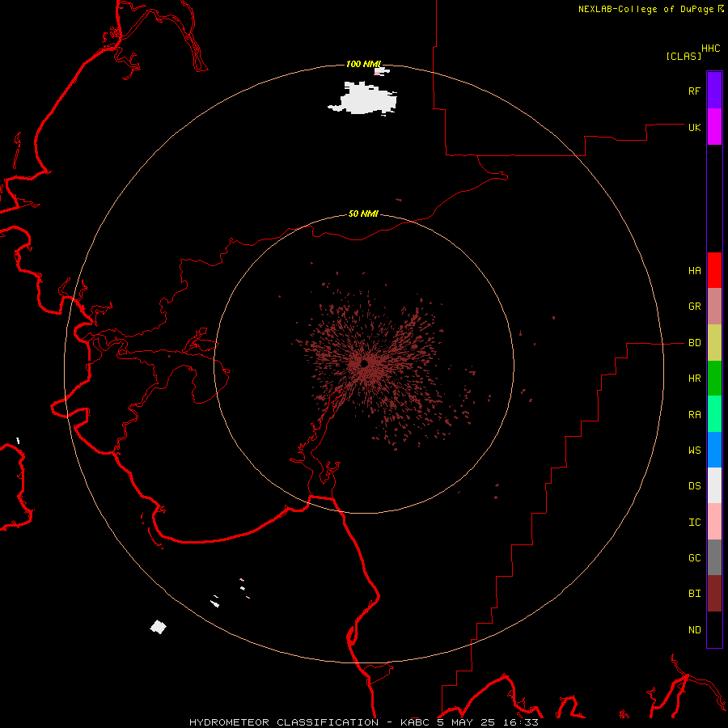
Task: Click the ND legend label
Action: point(694,629)
